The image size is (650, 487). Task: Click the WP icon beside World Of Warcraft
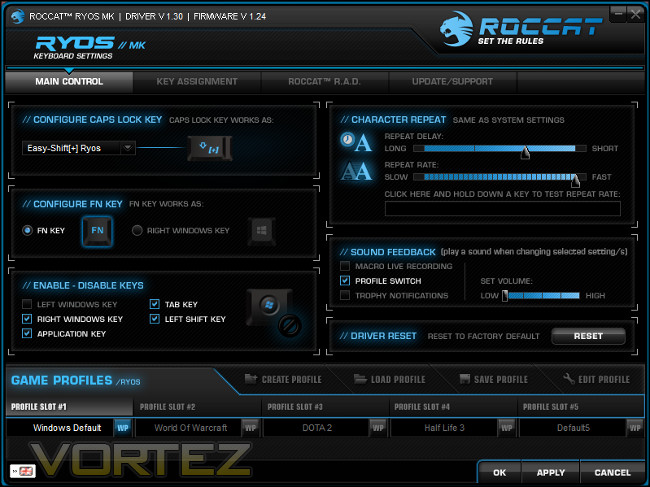tap(250, 428)
